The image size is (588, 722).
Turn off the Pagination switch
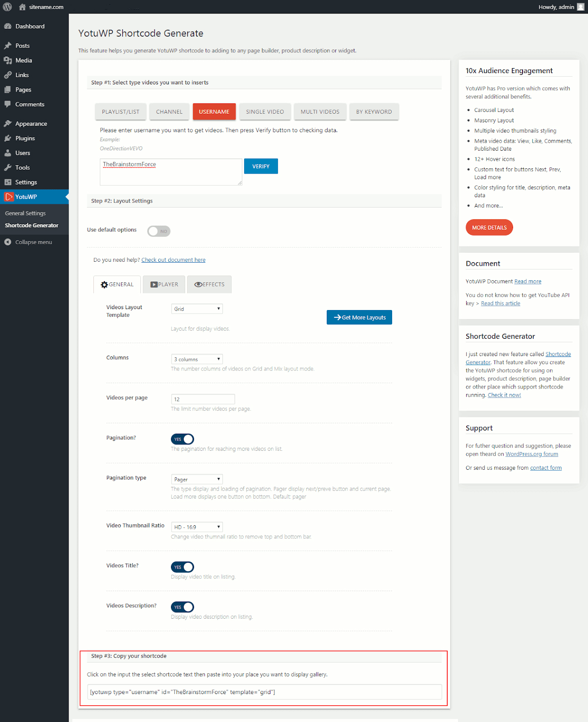(182, 439)
